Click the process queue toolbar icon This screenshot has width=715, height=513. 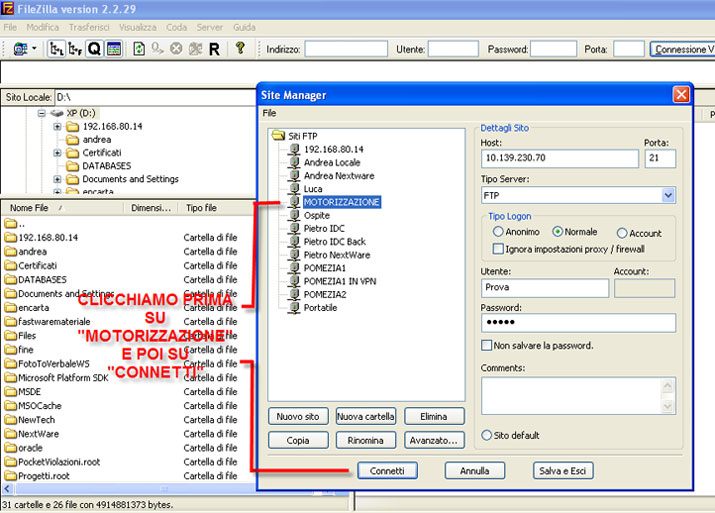click(157, 48)
